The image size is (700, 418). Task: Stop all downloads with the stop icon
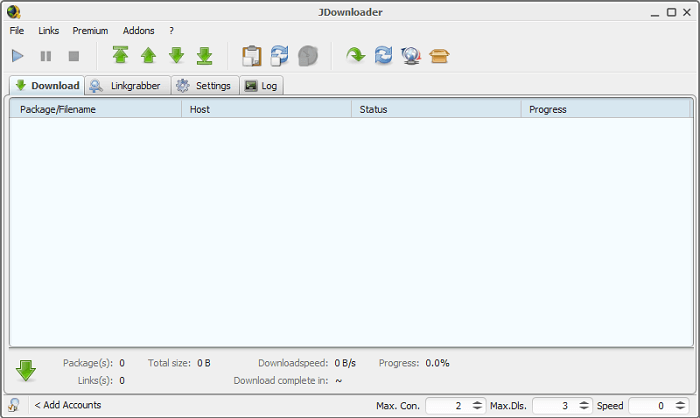point(74,56)
